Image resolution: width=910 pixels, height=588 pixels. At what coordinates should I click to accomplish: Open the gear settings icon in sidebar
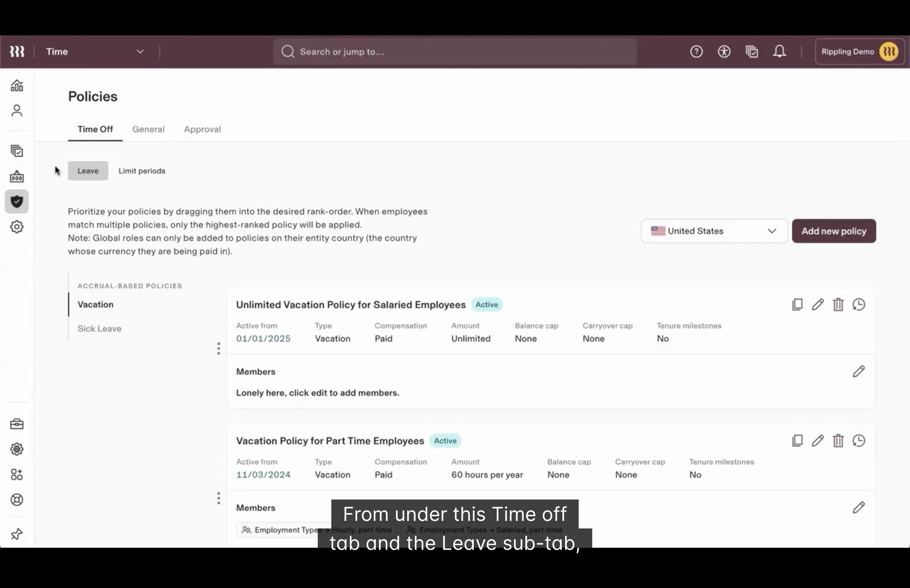click(x=17, y=227)
